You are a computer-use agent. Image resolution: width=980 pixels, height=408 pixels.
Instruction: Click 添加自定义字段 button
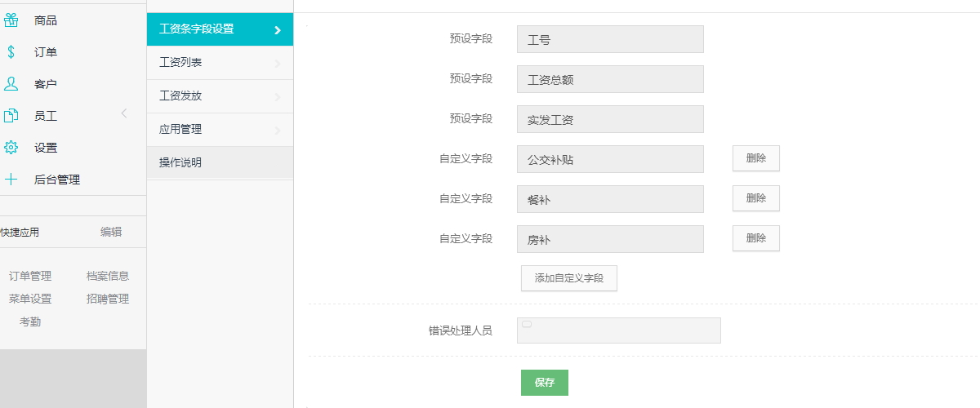(568, 278)
